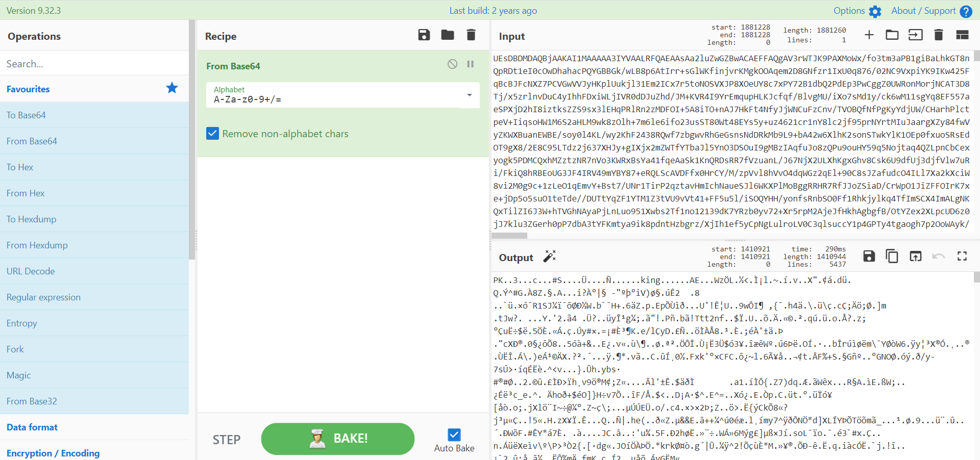Load a recipe using folder icon
Image resolution: width=980 pixels, height=460 pixels.
click(x=448, y=35)
